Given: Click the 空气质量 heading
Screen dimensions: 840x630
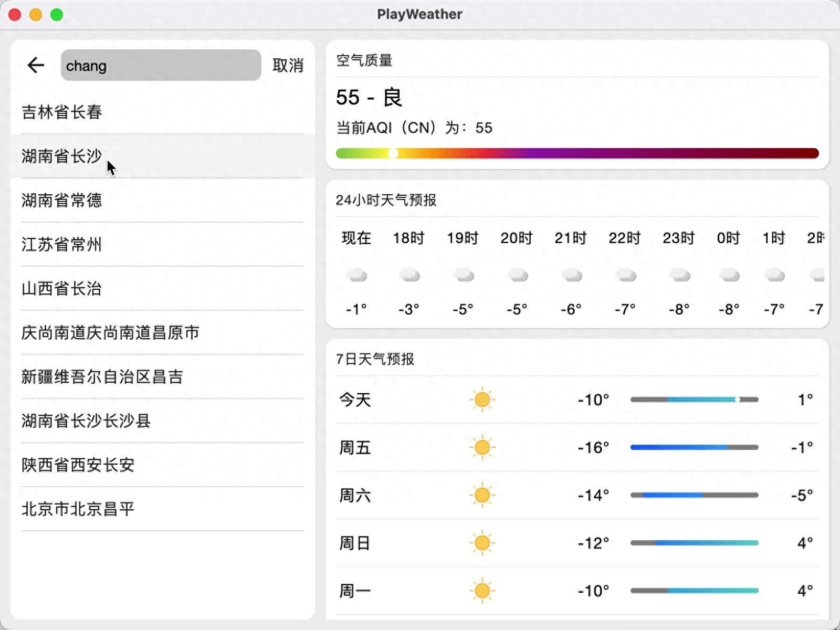Looking at the screenshot, I should pyautogui.click(x=364, y=60).
